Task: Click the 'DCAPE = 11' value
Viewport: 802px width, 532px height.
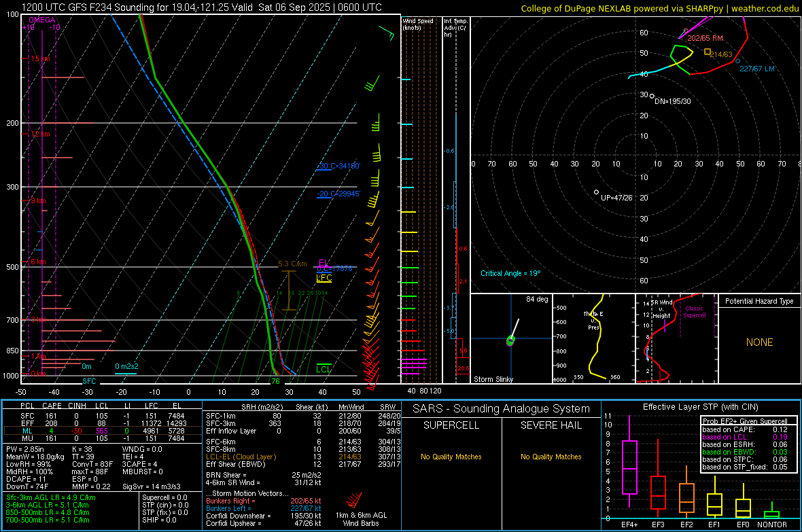Action: pyautogui.click(x=26, y=479)
